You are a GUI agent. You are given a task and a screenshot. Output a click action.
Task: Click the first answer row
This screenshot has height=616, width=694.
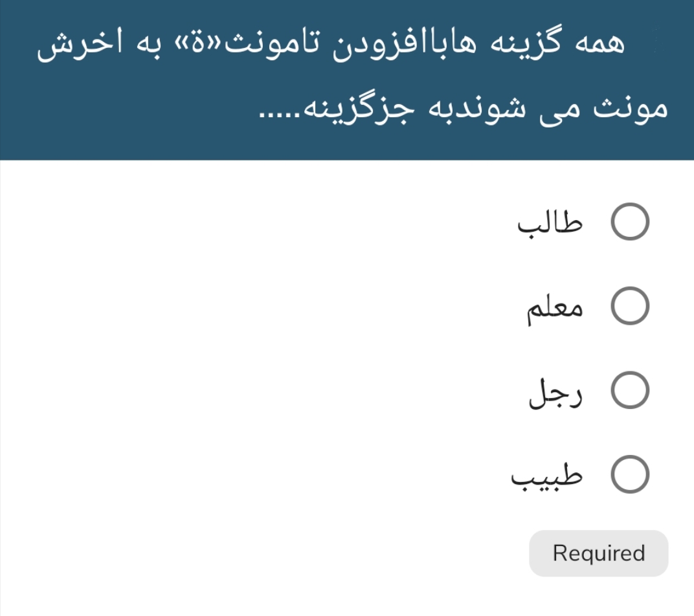[589, 221]
